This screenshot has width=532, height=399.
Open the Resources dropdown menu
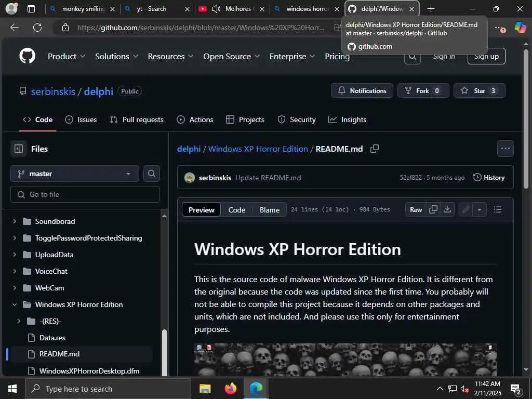click(170, 56)
